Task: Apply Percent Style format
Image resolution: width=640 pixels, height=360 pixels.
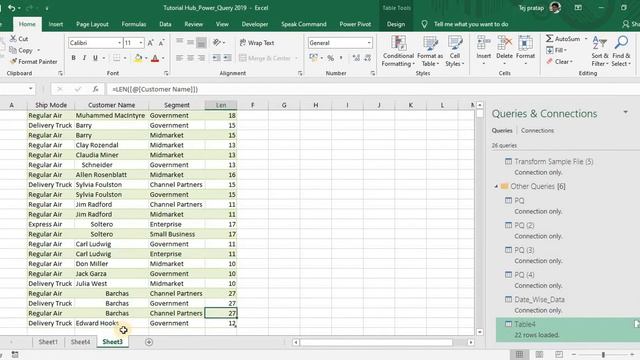Action: tap(330, 58)
